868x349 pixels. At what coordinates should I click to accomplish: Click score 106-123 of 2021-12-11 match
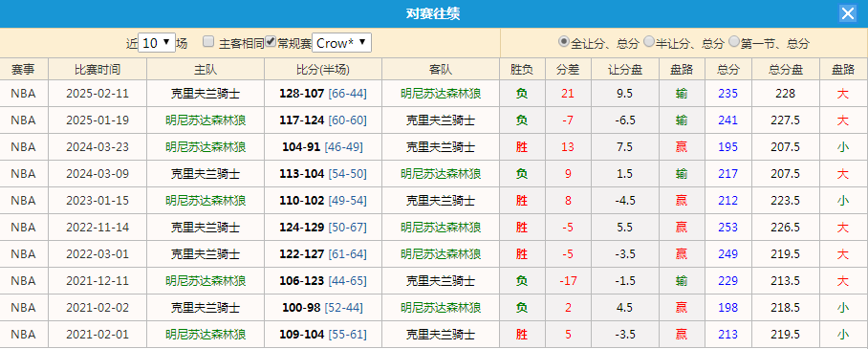tap(302, 281)
